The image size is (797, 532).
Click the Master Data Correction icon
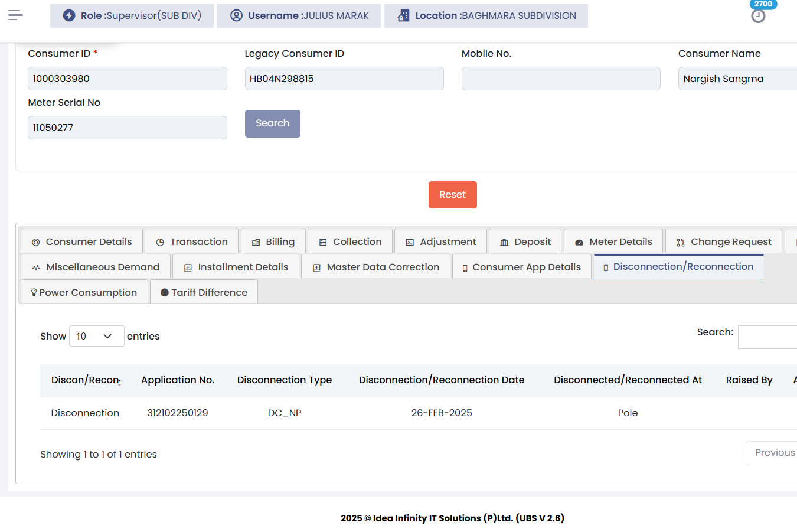(316, 267)
